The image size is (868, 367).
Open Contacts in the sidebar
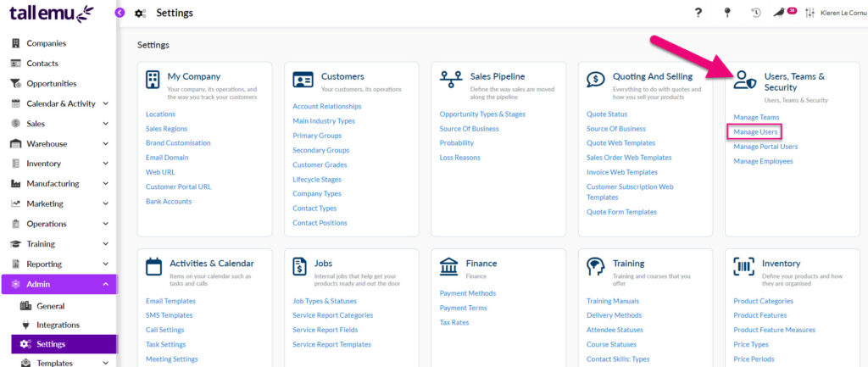click(42, 64)
